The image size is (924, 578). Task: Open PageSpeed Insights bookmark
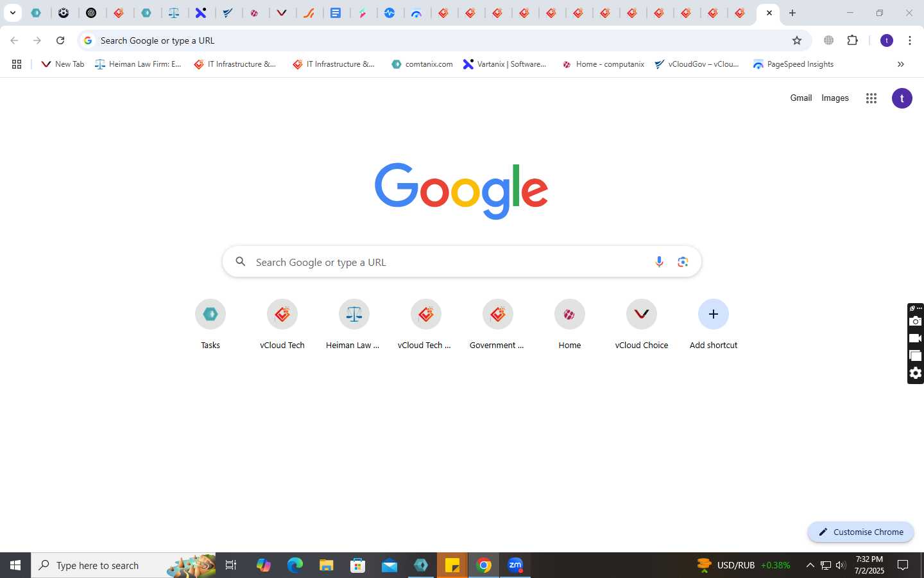tap(794, 64)
